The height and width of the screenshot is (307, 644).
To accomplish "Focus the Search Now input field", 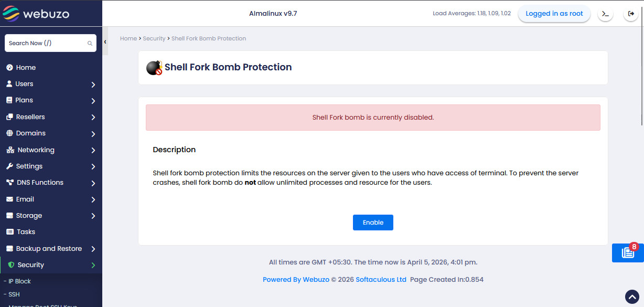I will [46, 43].
